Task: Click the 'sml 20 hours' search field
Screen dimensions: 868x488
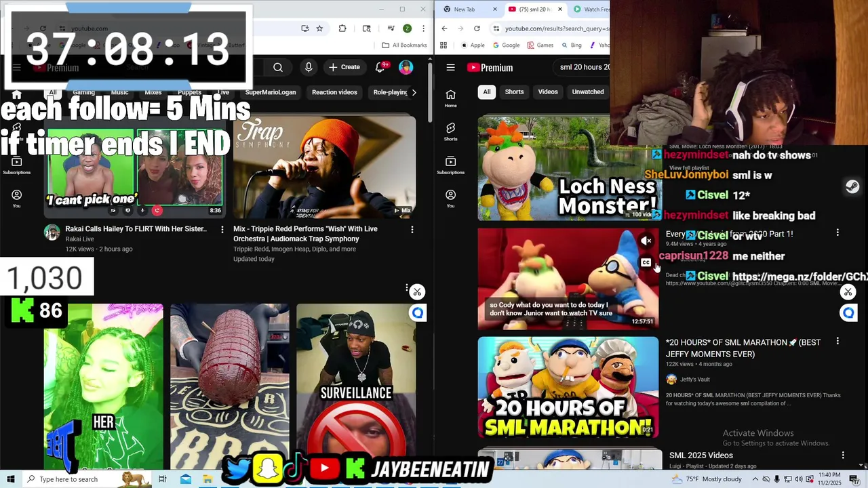Action: [583, 67]
